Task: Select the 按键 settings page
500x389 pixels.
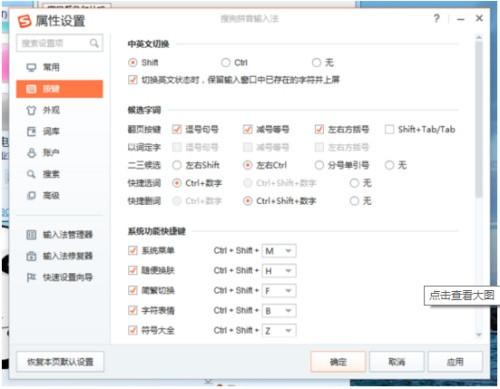Action: tap(59, 89)
